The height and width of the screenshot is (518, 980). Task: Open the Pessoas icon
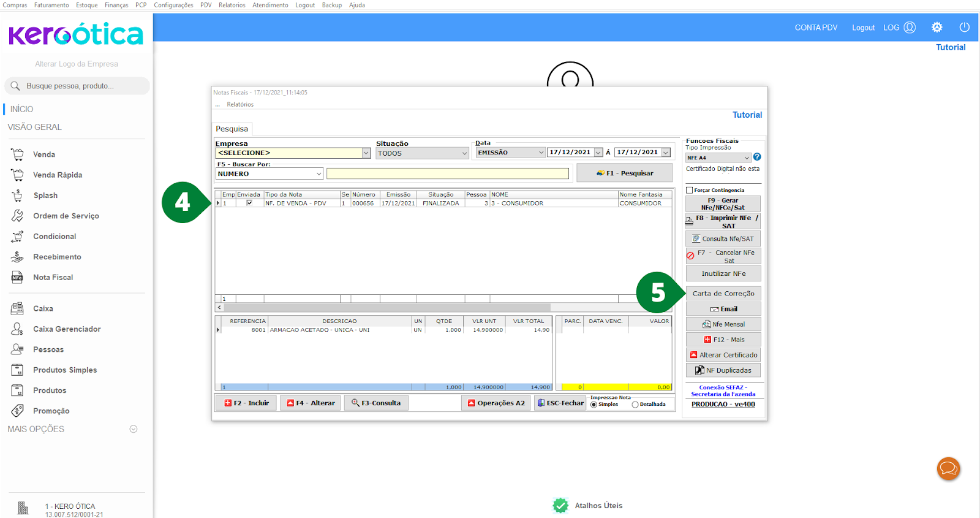17,349
